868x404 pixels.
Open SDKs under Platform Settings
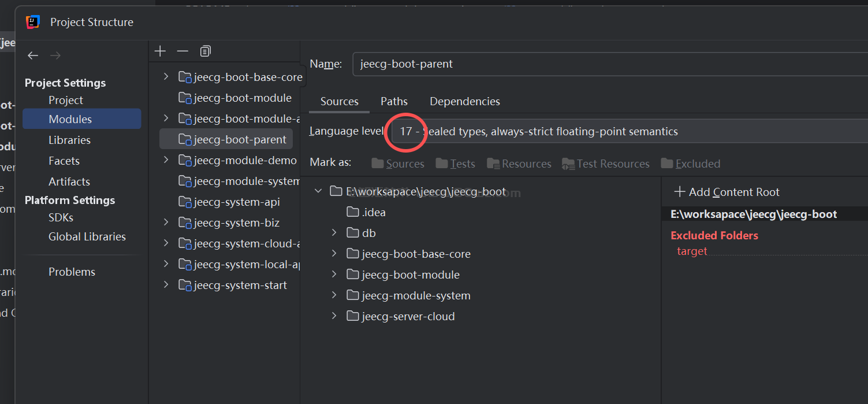[61, 217]
